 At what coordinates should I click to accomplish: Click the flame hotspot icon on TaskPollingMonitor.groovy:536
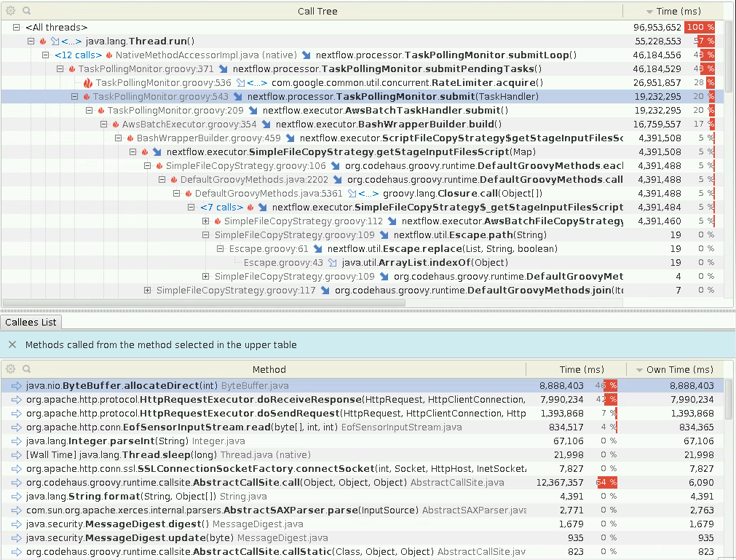tap(89, 82)
